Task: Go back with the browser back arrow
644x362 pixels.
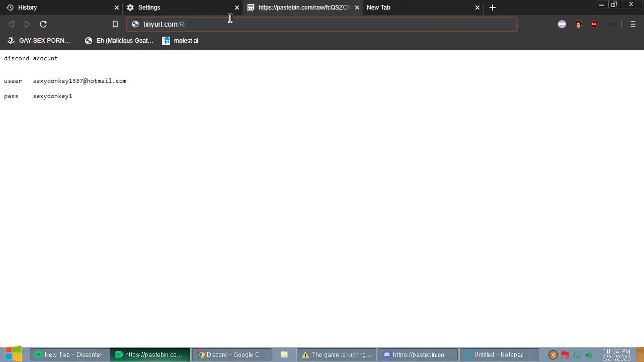Action: (x=11, y=24)
